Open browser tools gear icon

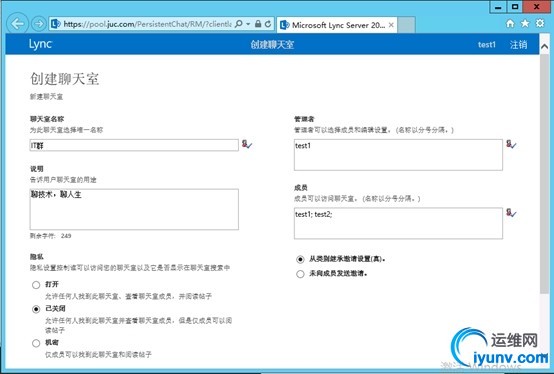point(540,24)
